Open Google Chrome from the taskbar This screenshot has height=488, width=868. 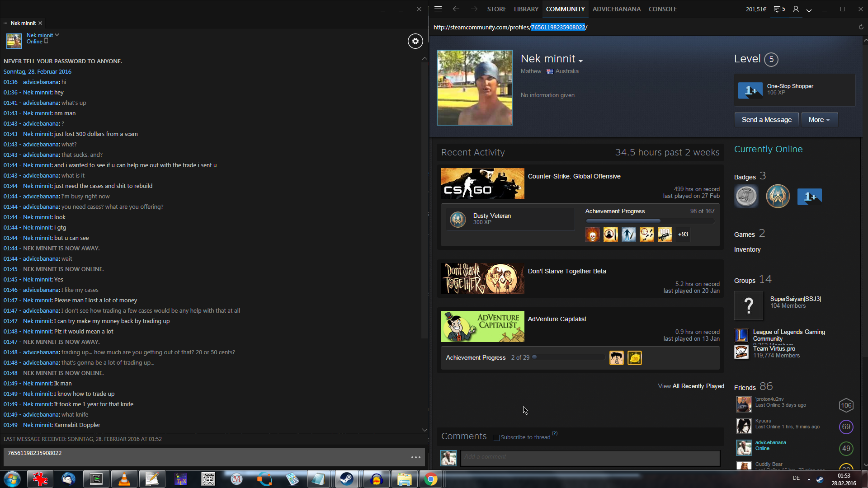(431, 479)
